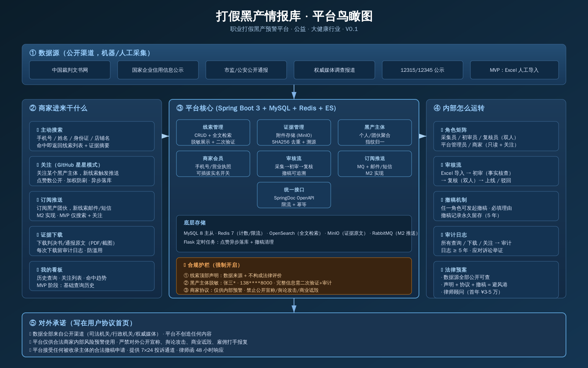Select the 撤稿机制 card
This screenshot has width=588, height=368.
click(496, 206)
